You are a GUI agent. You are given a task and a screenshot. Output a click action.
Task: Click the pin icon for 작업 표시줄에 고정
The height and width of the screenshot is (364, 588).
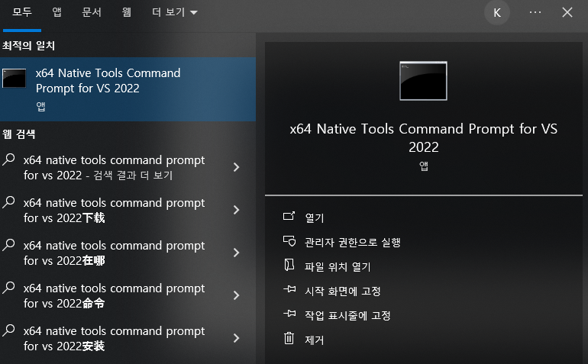pos(289,314)
